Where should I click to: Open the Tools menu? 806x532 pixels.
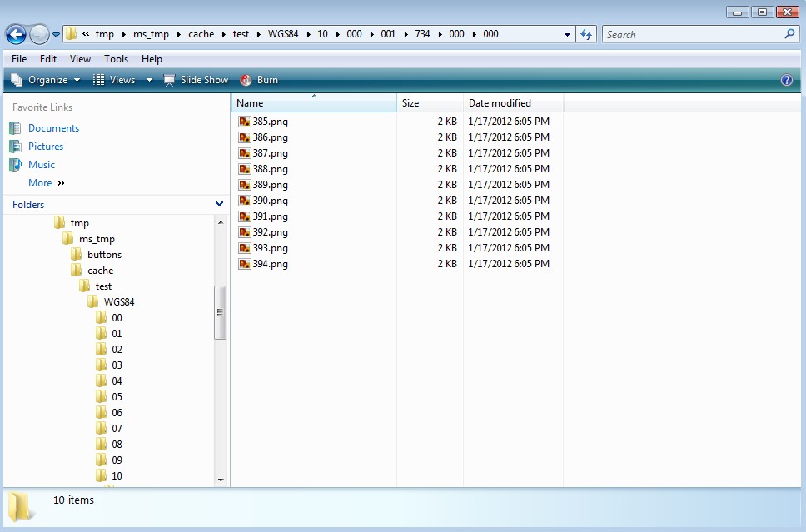pyautogui.click(x=116, y=59)
